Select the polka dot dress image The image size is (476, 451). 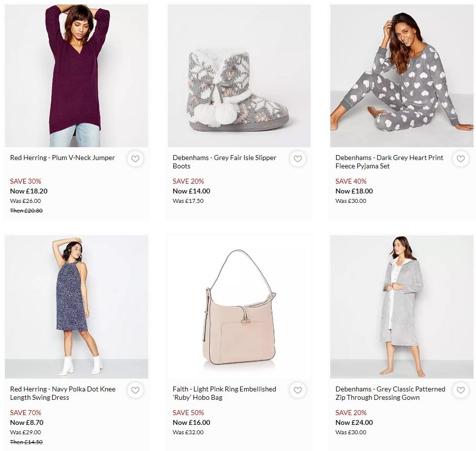click(x=76, y=307)
